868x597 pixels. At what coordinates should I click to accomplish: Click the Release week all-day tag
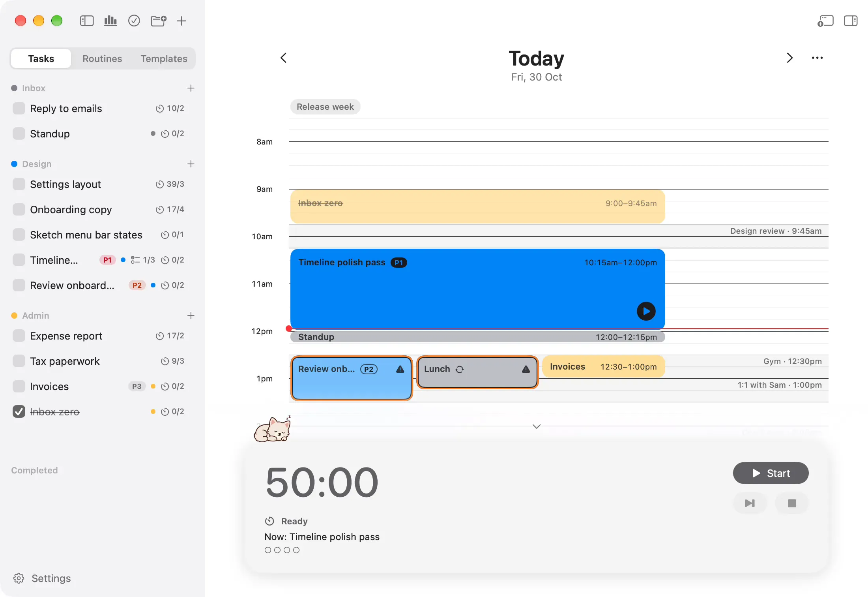click(x=325, y=107)
